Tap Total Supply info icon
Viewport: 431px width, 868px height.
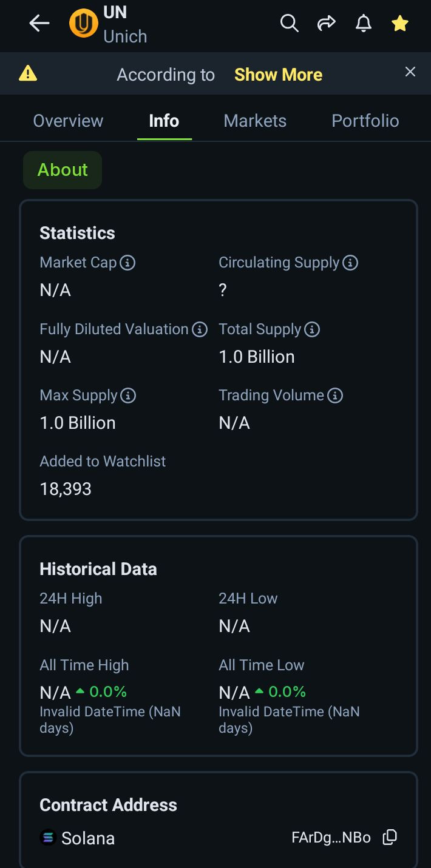[x=312, y=329]
